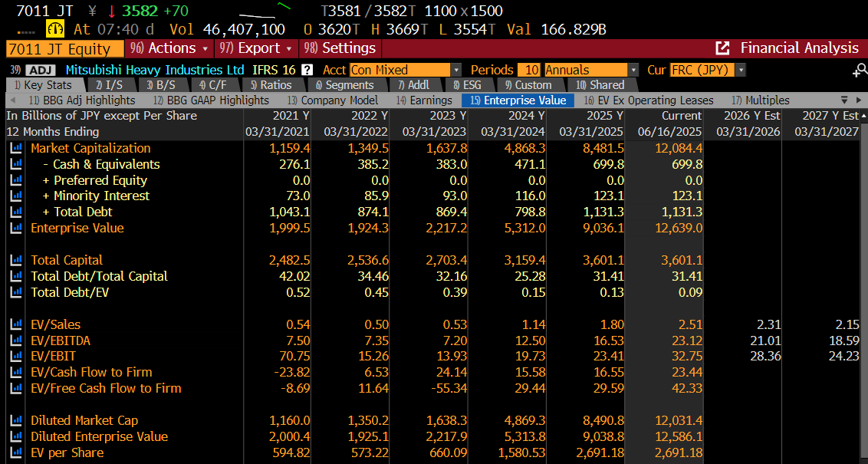Click chart icon beside Diluted Market Cap row
The height and width of the screenshot is (464, 868).
(16, 421)
